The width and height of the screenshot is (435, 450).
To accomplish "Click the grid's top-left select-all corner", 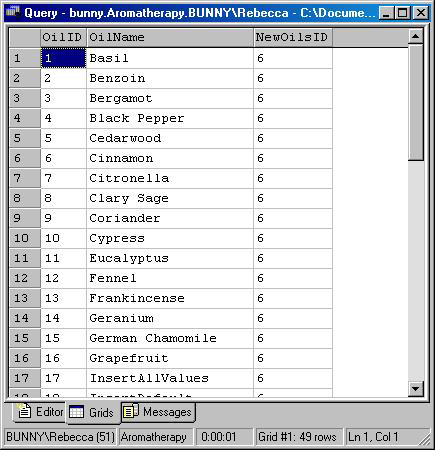I will pos(25,38).
